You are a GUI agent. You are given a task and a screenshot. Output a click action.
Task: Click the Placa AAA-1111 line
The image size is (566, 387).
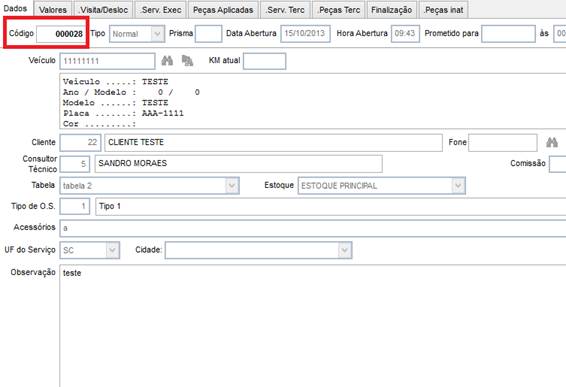[x=123, y=113]
